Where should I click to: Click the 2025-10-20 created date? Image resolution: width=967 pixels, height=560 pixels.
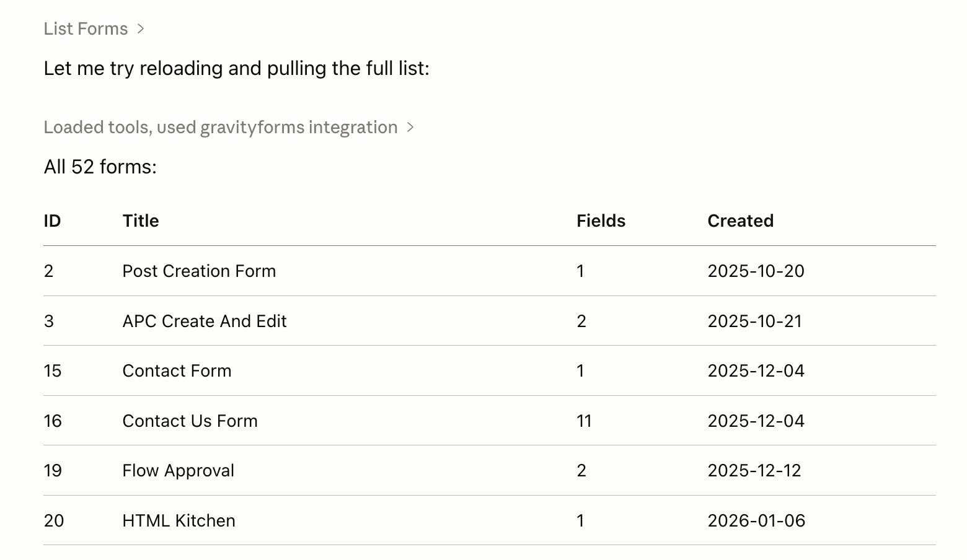[x=756, y=271]
